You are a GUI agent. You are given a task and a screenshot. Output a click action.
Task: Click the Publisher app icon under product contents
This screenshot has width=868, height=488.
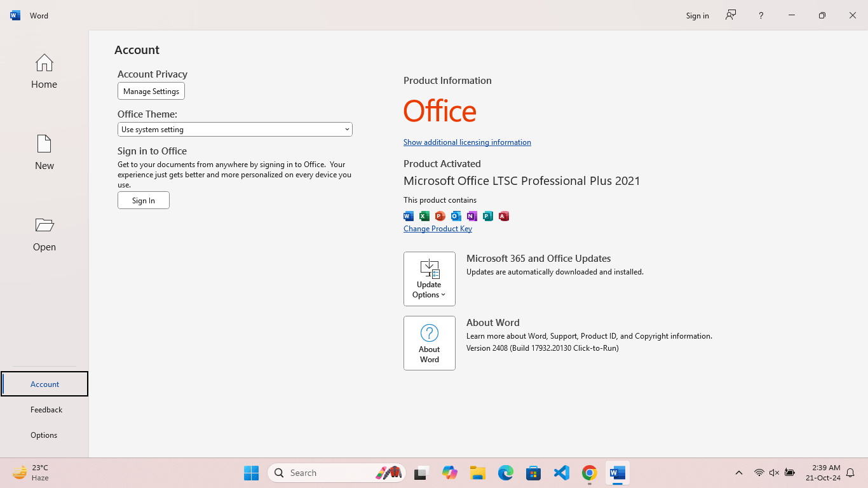pyautogui.click(x=488, y=216)
